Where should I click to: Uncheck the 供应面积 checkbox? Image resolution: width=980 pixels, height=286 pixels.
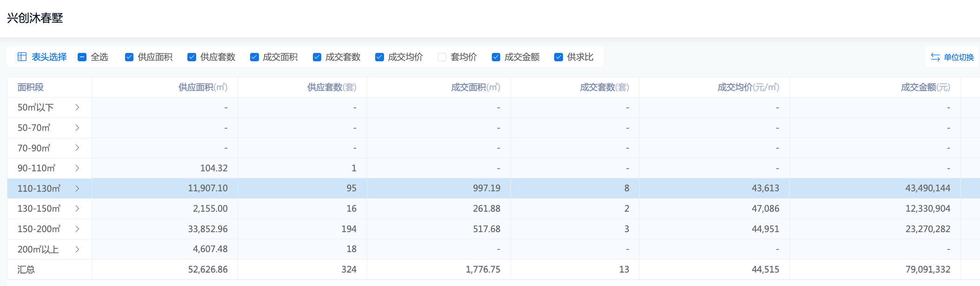click(x=129, y=57)
